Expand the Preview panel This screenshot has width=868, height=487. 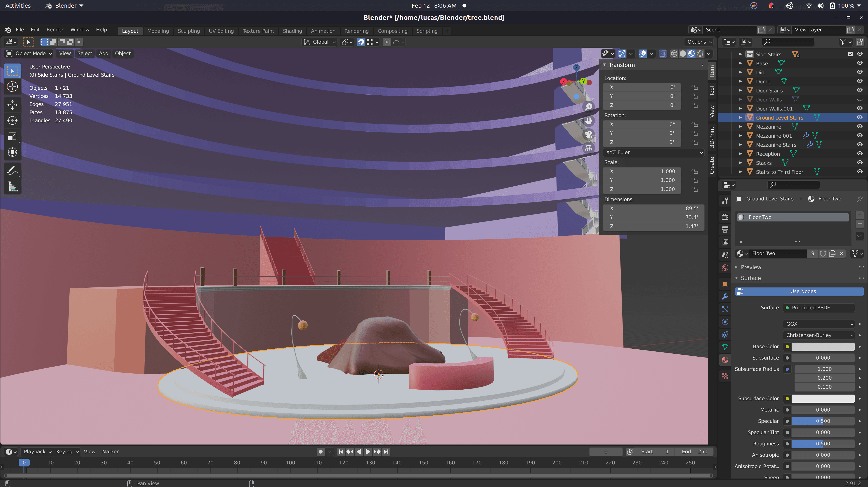coord(751,267)
